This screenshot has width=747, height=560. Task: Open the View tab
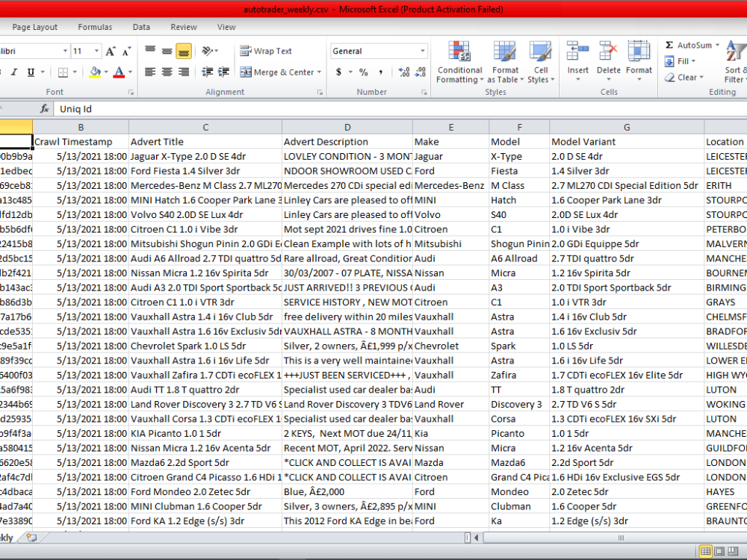[x=226, y=27]
